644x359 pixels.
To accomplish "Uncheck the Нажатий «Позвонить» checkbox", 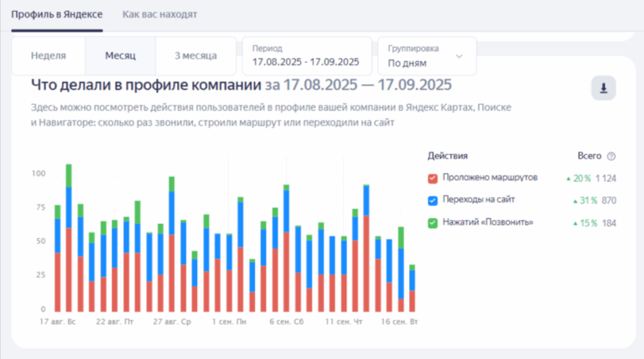I will [x=433, y=223].
